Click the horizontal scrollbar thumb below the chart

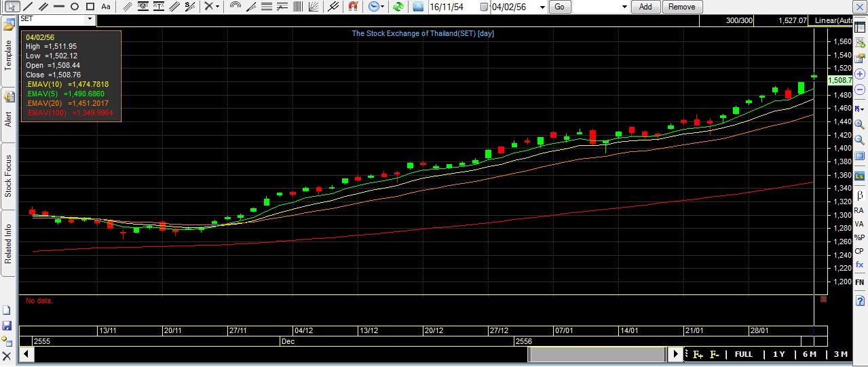(x=596, y=354)
